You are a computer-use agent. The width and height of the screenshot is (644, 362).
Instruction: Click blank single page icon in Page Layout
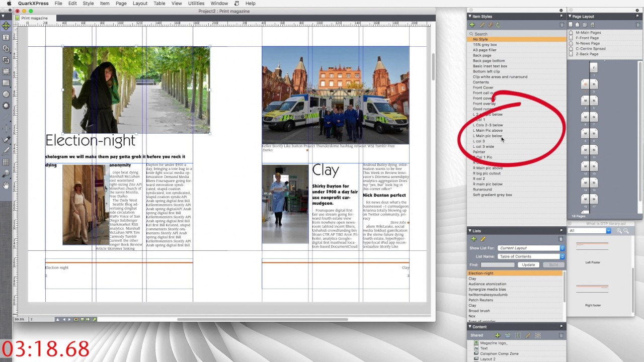click(x=571, y=25)
